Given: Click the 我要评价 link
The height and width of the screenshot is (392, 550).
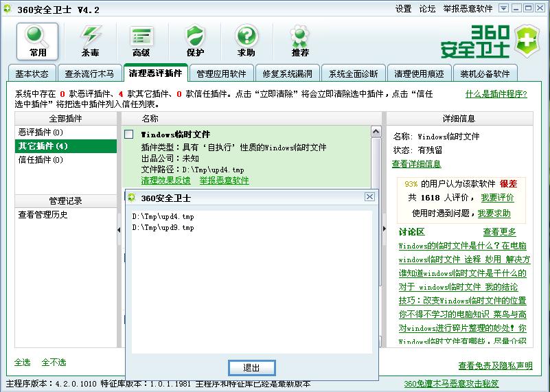Looking at the screenshot, I should 497,198.
